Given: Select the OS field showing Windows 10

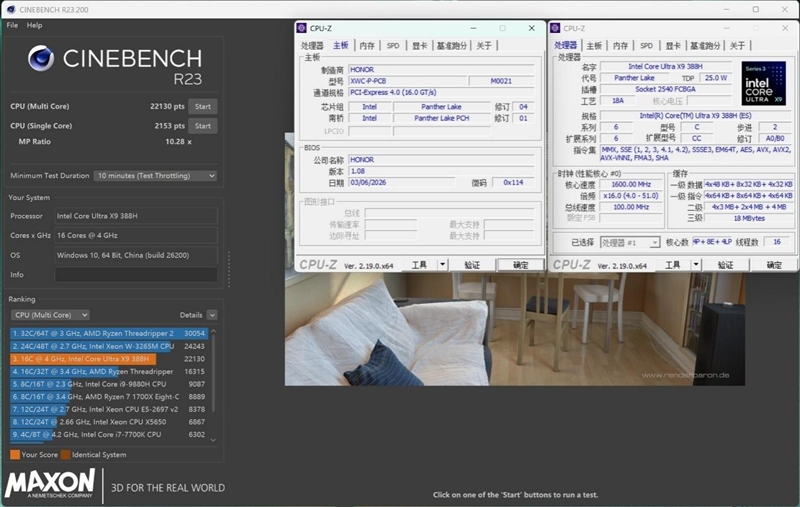Looking at the screenshot, I should 136,255.
